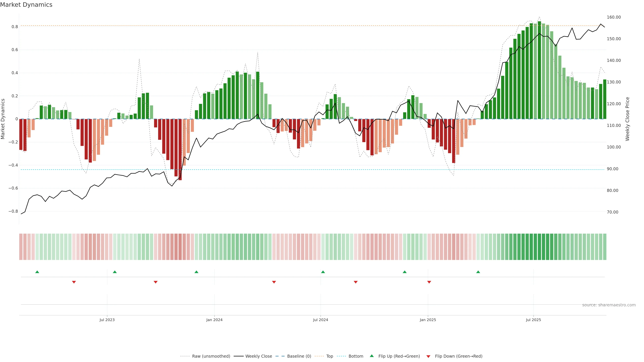
Task: Click the 160.00 price axis label
Action: (x=614, y=17)
